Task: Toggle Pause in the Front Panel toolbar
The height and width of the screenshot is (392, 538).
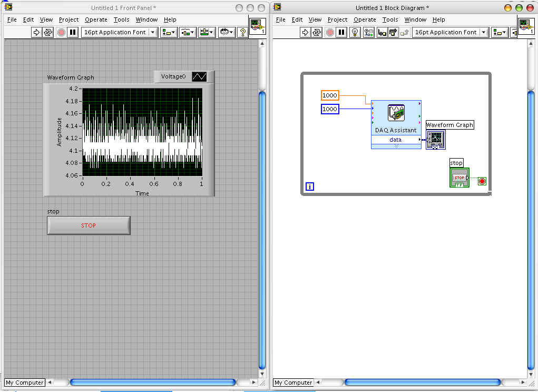Action: pyautogui.click(x=73, y=32)
